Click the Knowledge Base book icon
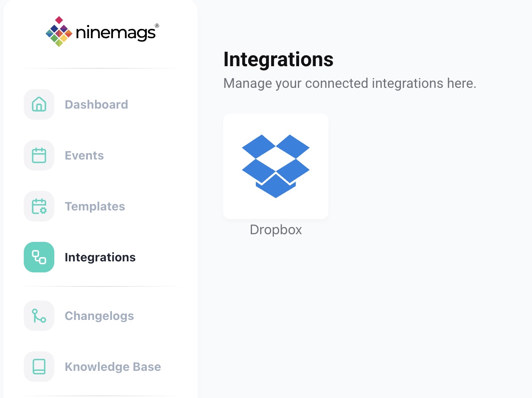532x398 pixels. click(39, 367)
